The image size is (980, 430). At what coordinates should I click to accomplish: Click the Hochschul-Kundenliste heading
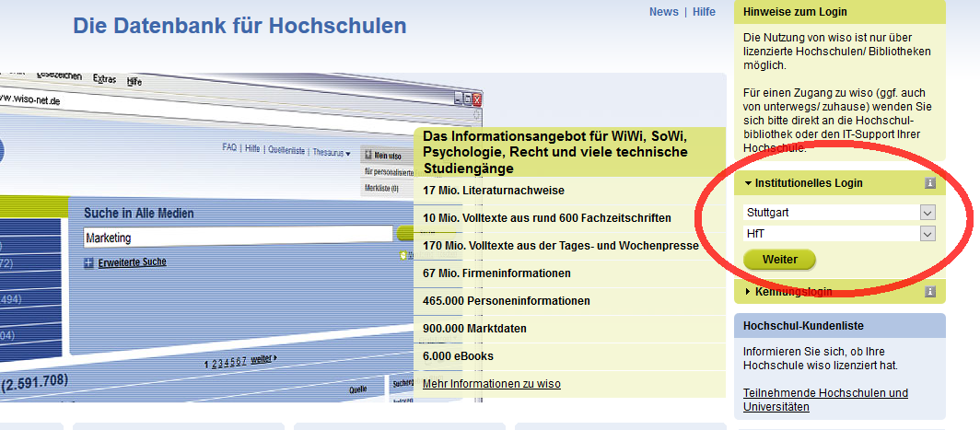[803, 326]
